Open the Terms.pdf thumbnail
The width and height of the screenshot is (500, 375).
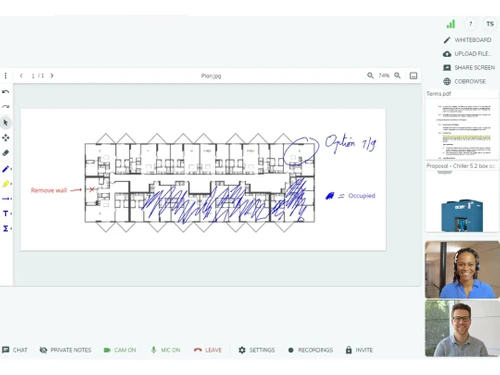click(462, 125)
